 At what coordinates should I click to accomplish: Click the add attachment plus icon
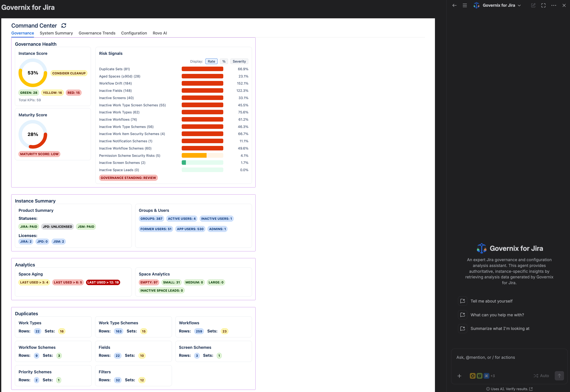[459, 376]
